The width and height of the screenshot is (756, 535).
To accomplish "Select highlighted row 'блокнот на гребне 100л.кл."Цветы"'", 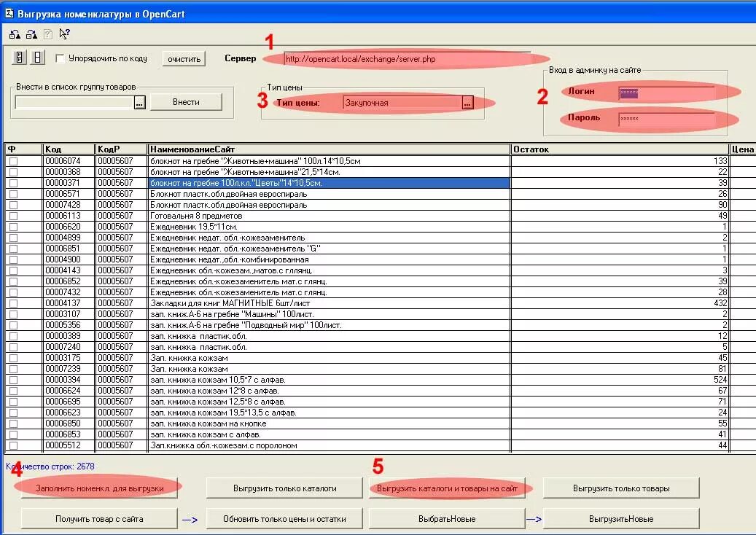I will (330, 183).
